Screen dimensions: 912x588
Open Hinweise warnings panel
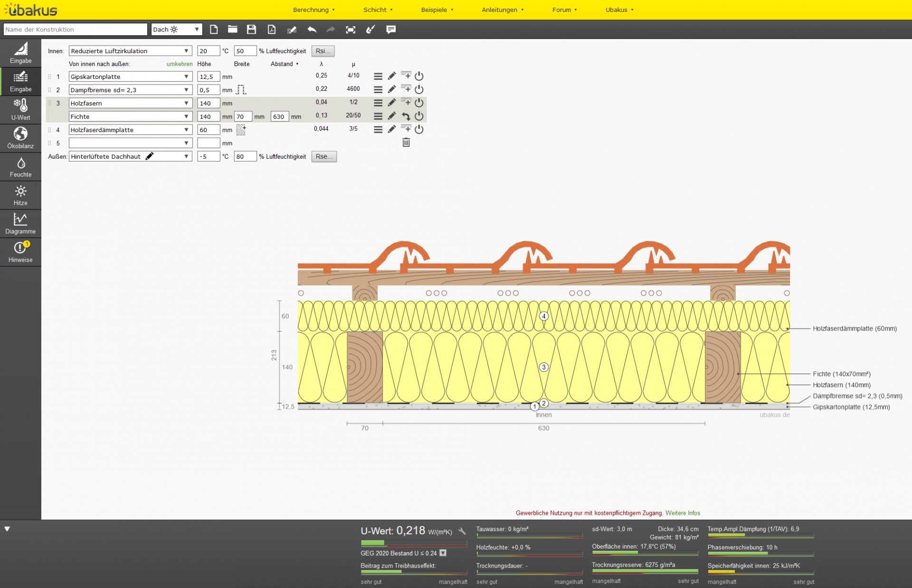tap(20, 252)
